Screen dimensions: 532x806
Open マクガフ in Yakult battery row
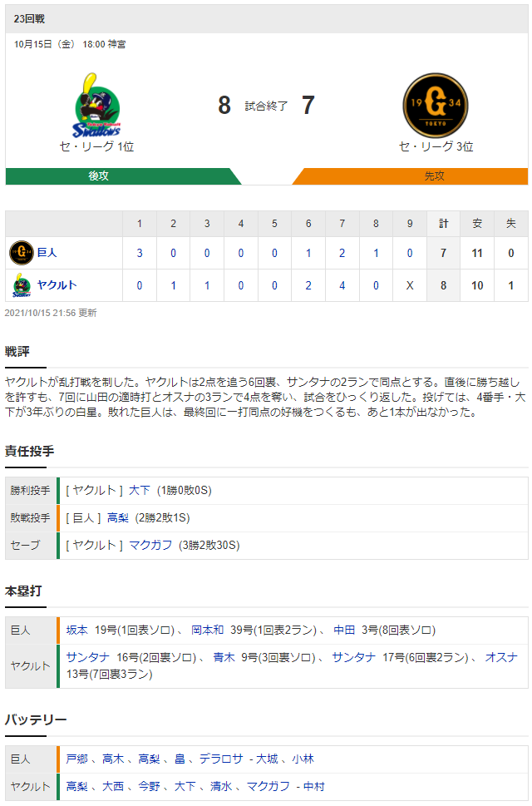pos(268,787)
